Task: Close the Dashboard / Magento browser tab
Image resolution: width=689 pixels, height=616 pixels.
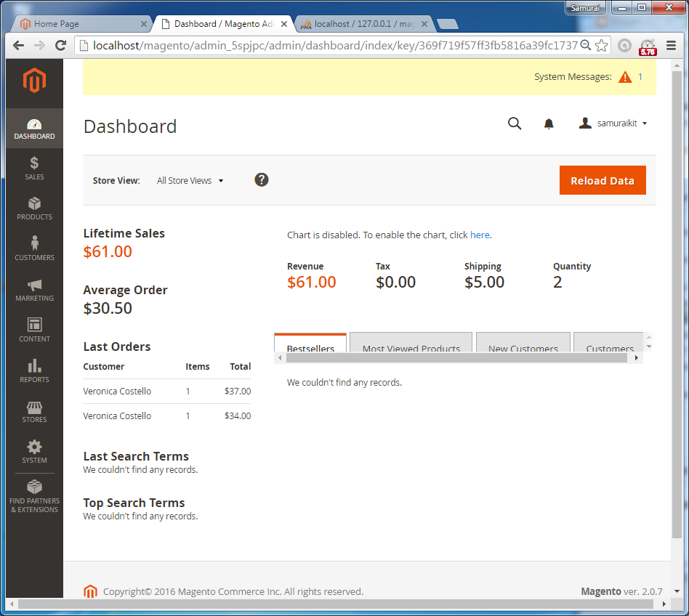Action: (x=284, y=24)
